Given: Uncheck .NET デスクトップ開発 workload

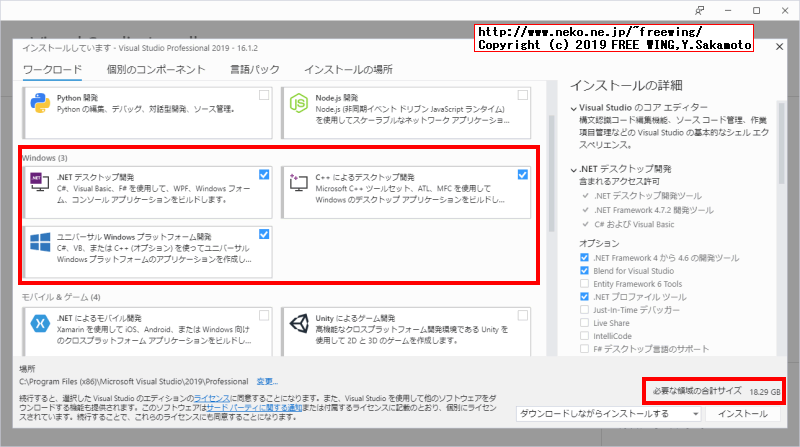Looking at the screenshot, I should point(264,175).
